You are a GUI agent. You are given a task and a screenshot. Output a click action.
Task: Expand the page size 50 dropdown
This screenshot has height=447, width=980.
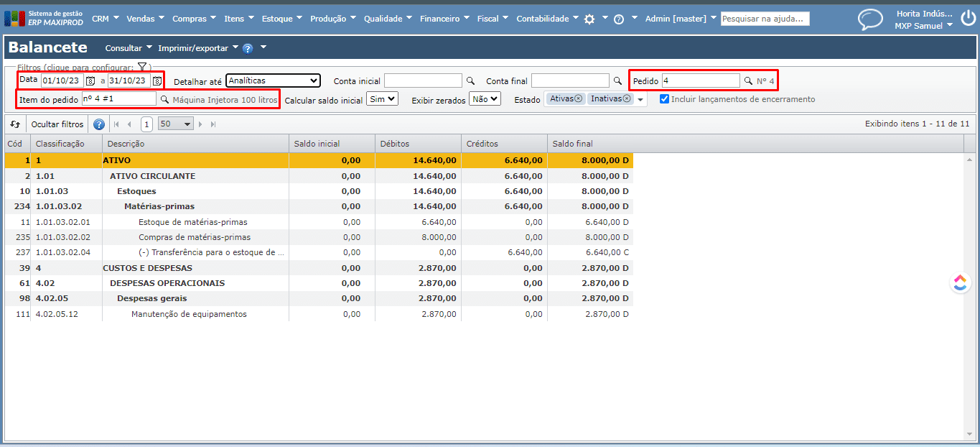point(176,124)
